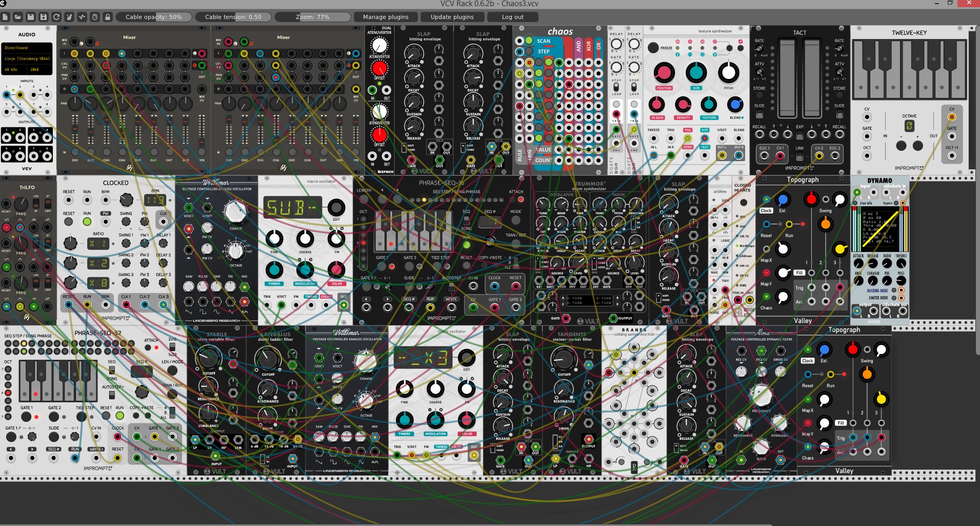Click the Log out button
This screenshot has width=980, height=526.
(513, 17)
